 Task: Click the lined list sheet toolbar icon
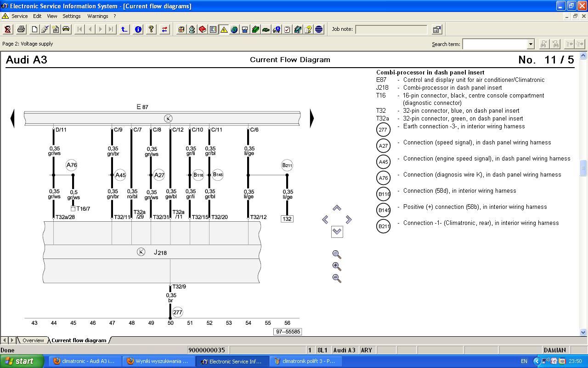pos(213,29)
